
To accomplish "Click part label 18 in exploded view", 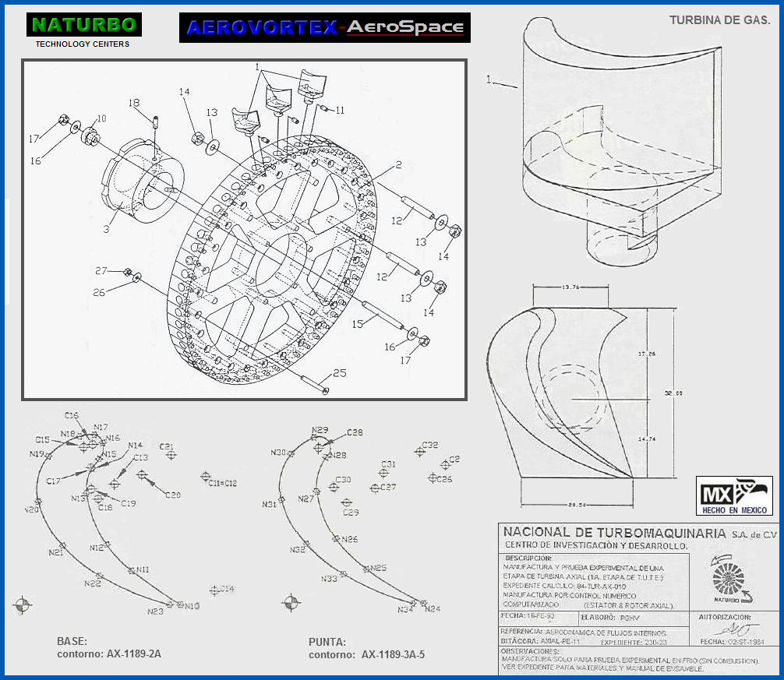I will pos(134,103).
